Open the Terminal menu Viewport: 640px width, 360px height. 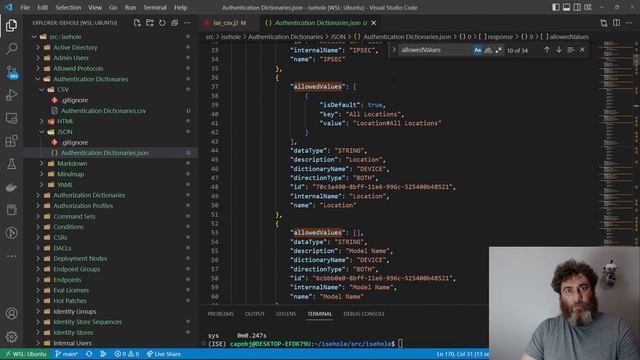pos(155,7)
